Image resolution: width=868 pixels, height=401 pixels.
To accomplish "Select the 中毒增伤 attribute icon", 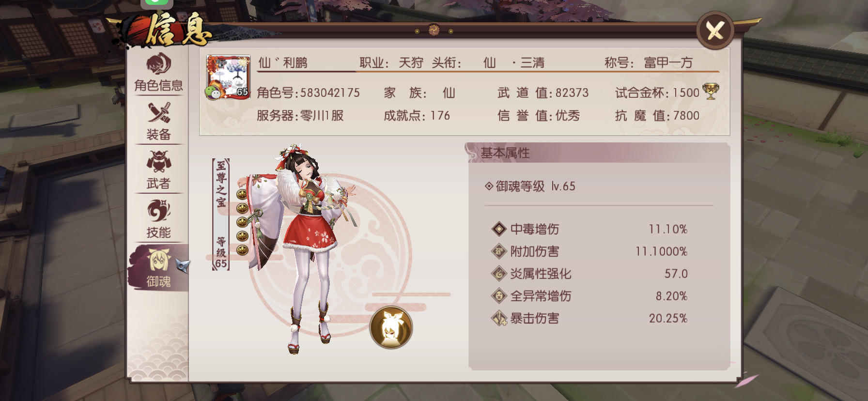I will coord(499,229).
